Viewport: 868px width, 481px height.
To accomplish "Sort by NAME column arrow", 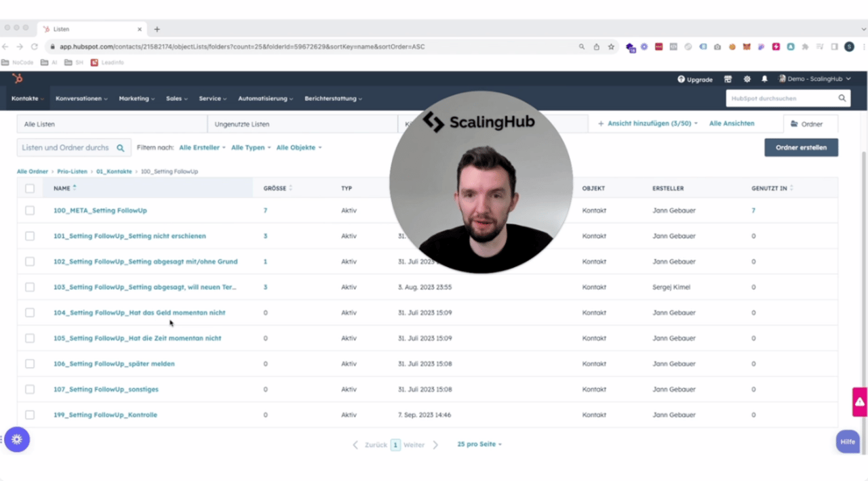I will click(75, 188).
